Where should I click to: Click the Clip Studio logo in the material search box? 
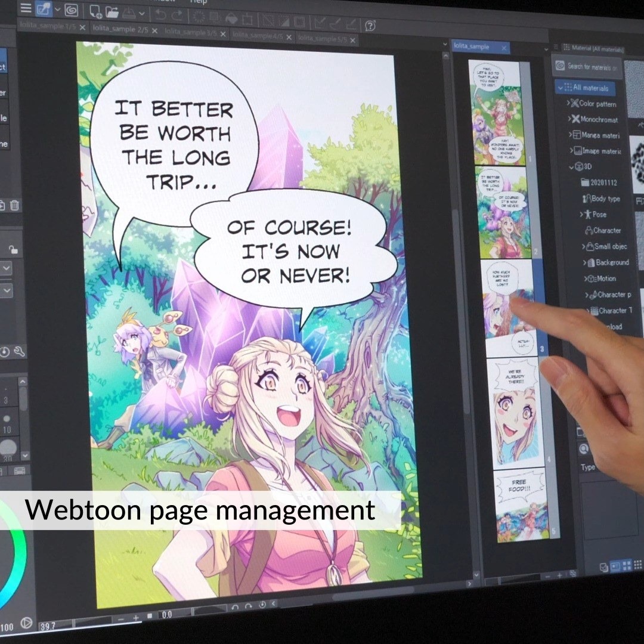pos(560,66)
